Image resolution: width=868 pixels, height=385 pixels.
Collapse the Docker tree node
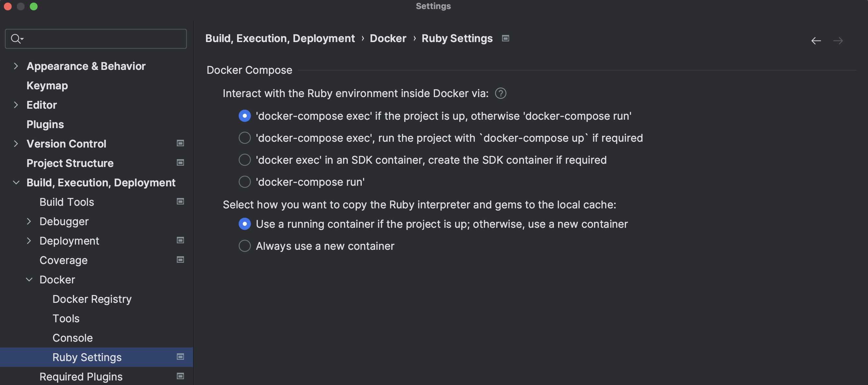(x=29, y=279)
